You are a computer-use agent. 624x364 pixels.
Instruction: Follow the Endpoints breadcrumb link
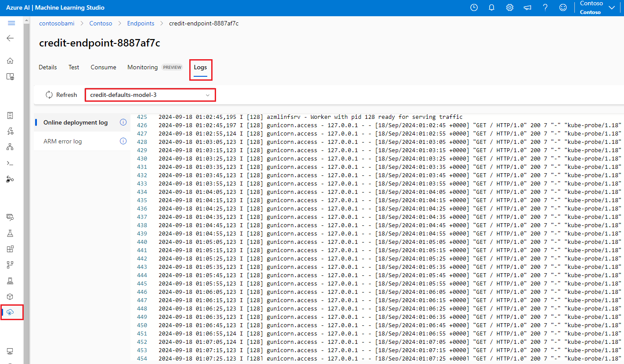[x=141, y=23]
